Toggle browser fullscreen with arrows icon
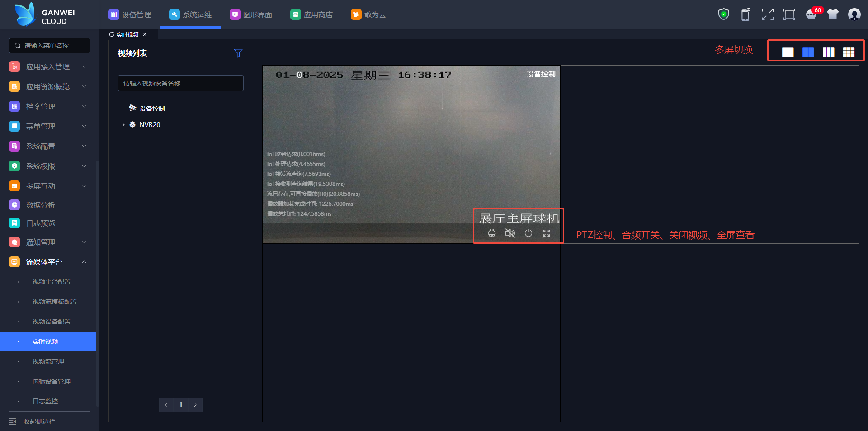 click(x=767, y=14)
